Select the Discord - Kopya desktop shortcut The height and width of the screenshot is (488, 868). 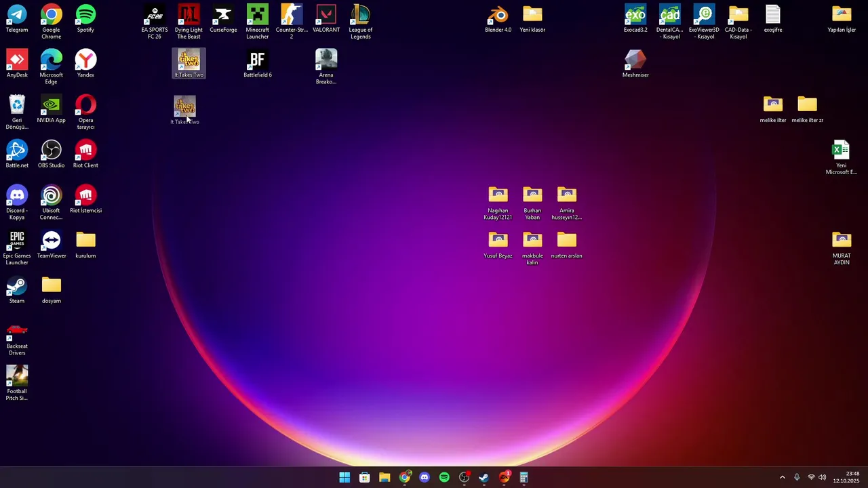coord(17,203)
